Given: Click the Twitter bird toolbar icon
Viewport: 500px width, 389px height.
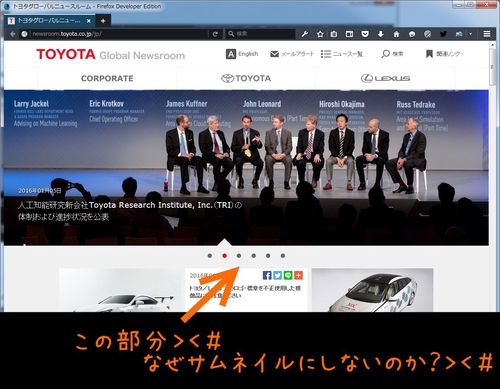Looking at the screenshot, I should pos(443,34).
